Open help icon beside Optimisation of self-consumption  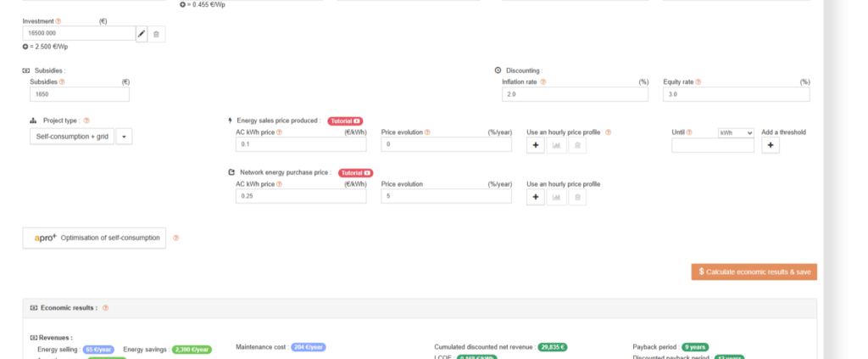[x=176, y=238]
